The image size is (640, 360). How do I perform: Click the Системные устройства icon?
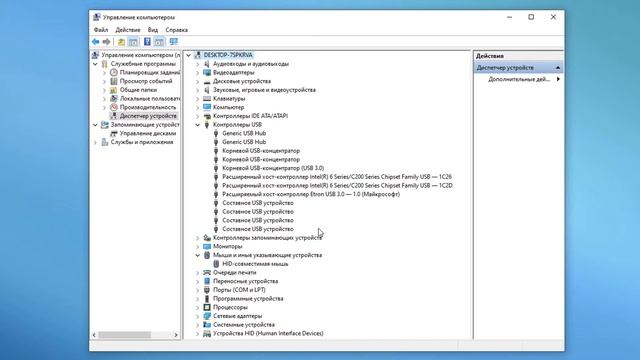pos(207,325)
